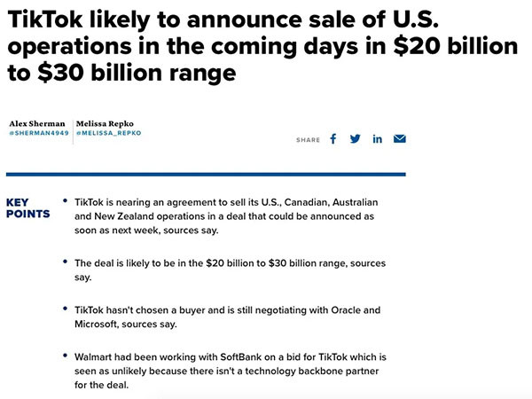
Task: Click the SHARE label beside social icons
Action: (x=309, y=140)
